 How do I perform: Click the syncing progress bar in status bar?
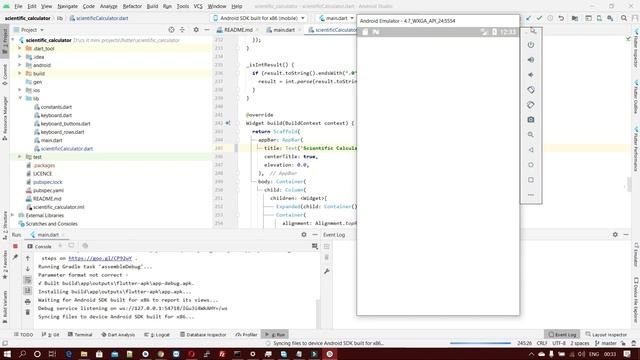[480, 343]
